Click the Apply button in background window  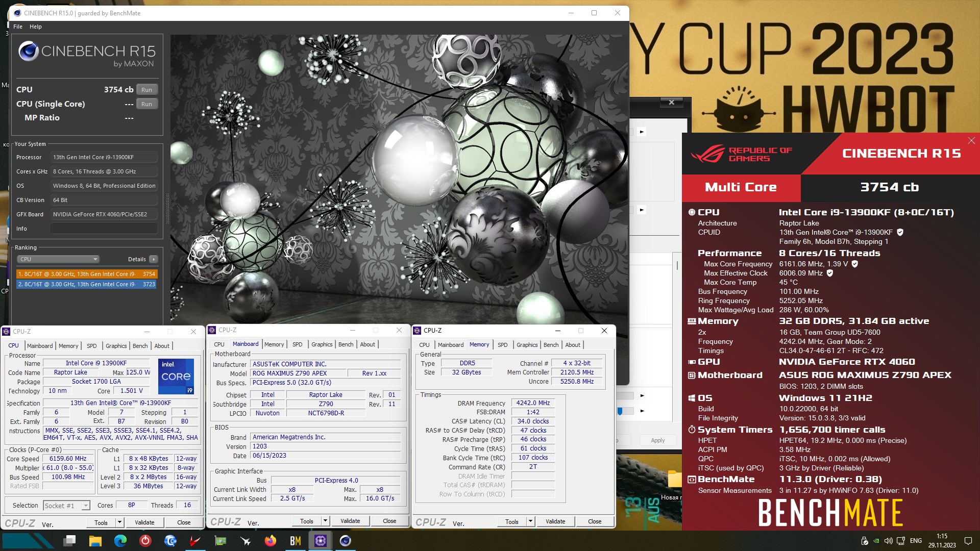658,440
